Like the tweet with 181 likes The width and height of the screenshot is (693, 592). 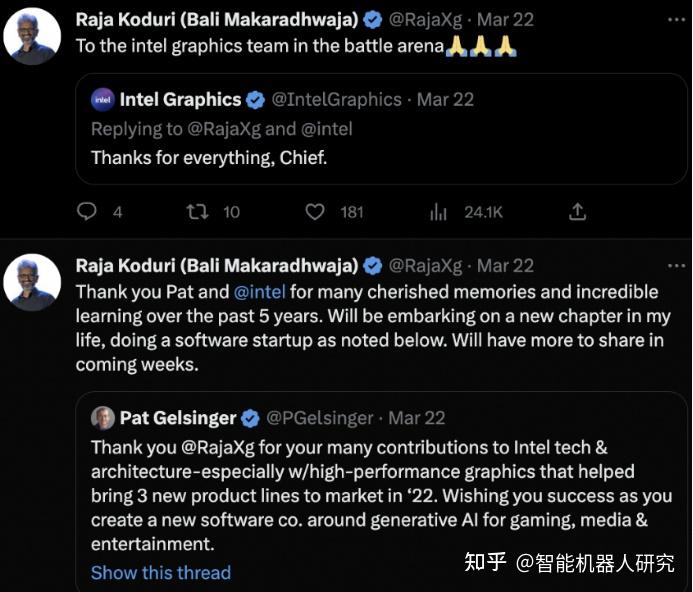(x=315, y=211)
